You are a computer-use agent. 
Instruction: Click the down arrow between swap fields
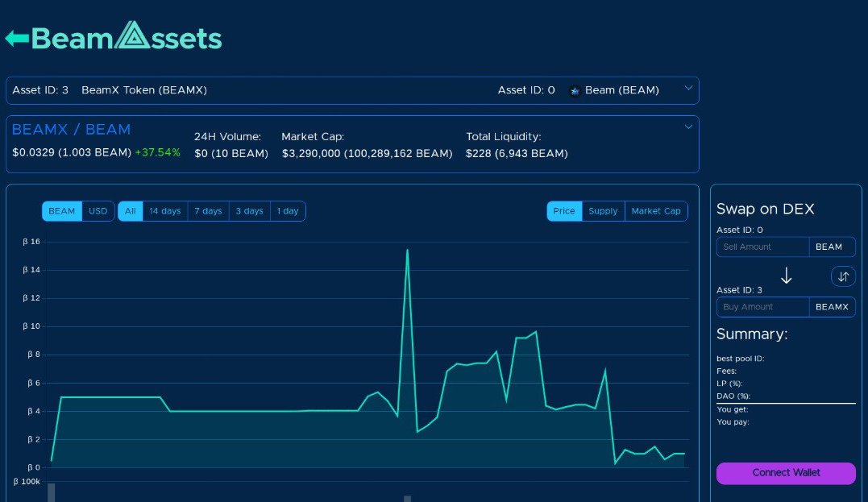tap(786, 276)
